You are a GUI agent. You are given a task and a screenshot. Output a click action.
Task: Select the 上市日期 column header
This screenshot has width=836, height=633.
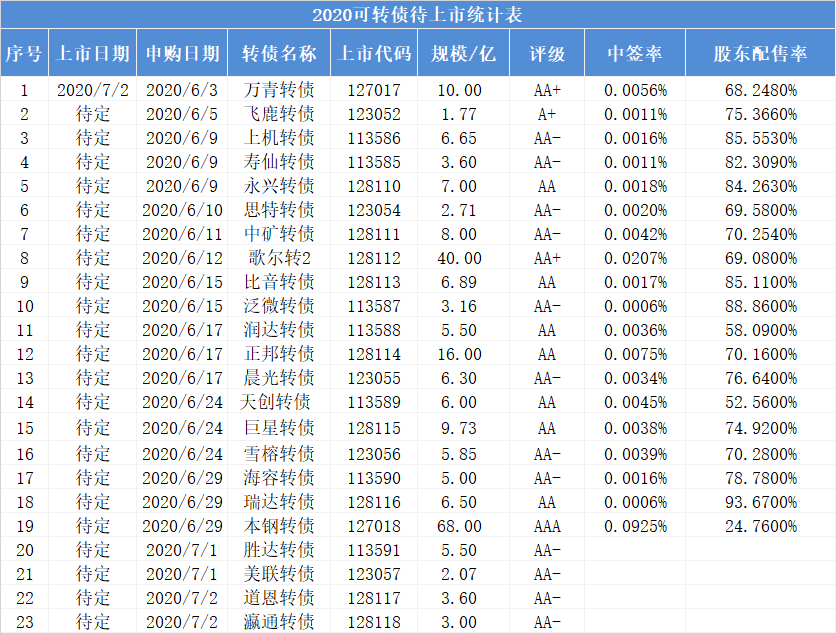[x=93, y=53]
